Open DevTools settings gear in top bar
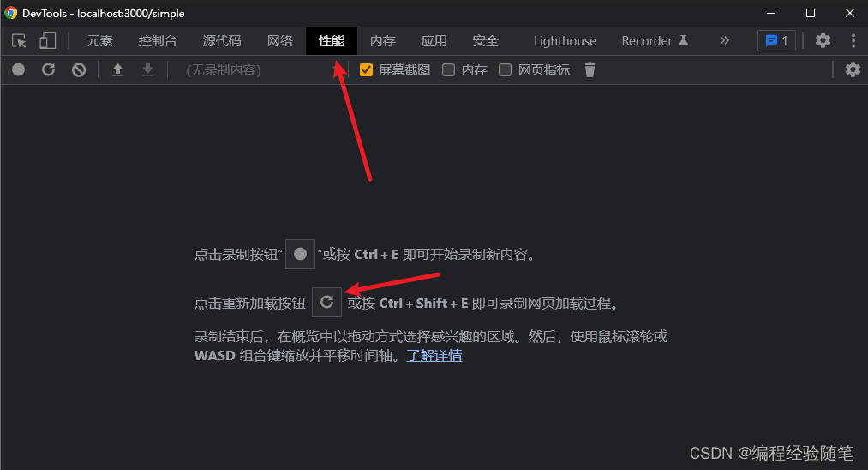The height and width of the screenshot is (470, 868). pyautogui.click(x=823, y=40)
